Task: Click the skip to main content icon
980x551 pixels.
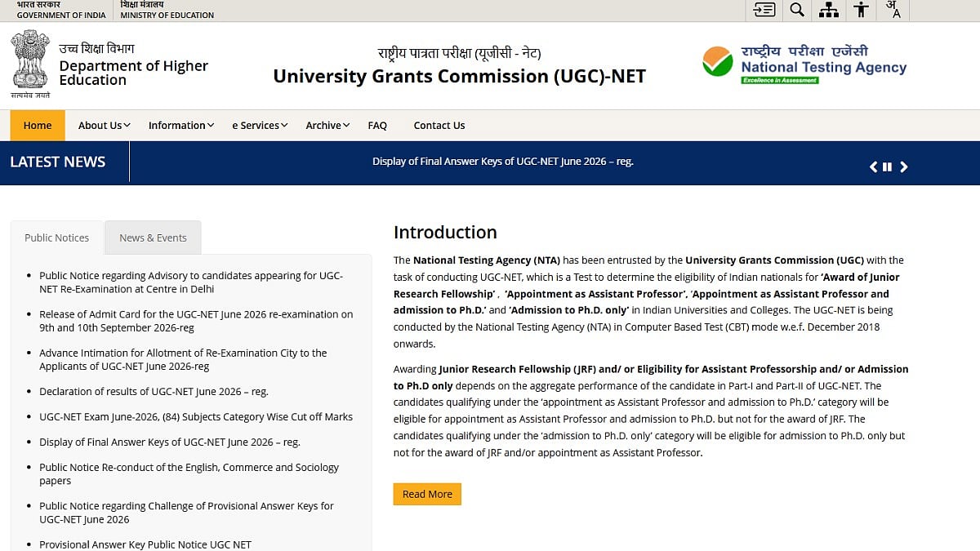Action: (764, 10)
